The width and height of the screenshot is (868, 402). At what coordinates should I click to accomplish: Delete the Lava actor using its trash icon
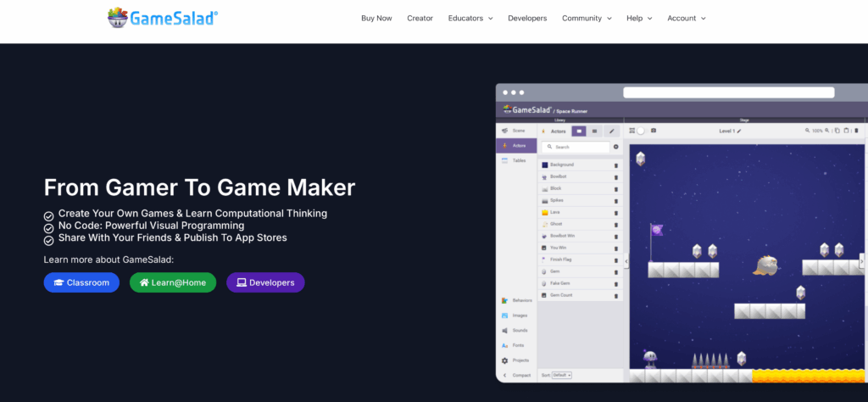point(615,213)
